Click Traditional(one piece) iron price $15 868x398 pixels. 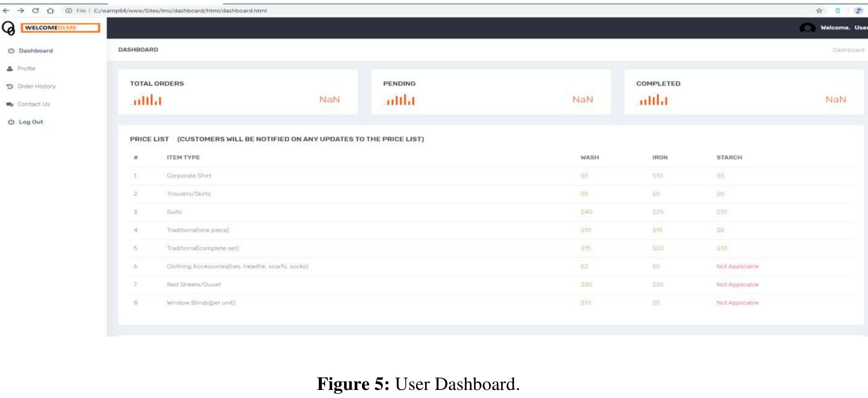(657, 230)
